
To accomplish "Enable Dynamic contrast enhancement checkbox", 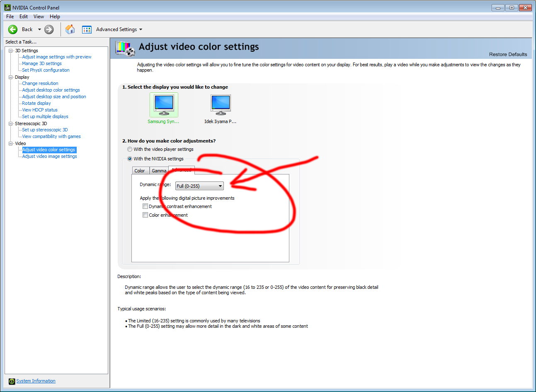I will pos(145,206).
